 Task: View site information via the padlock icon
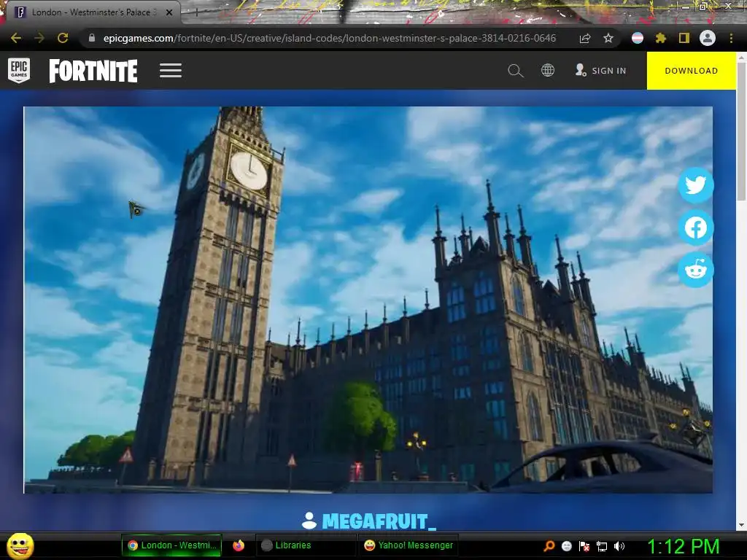(x=92, y=38)
